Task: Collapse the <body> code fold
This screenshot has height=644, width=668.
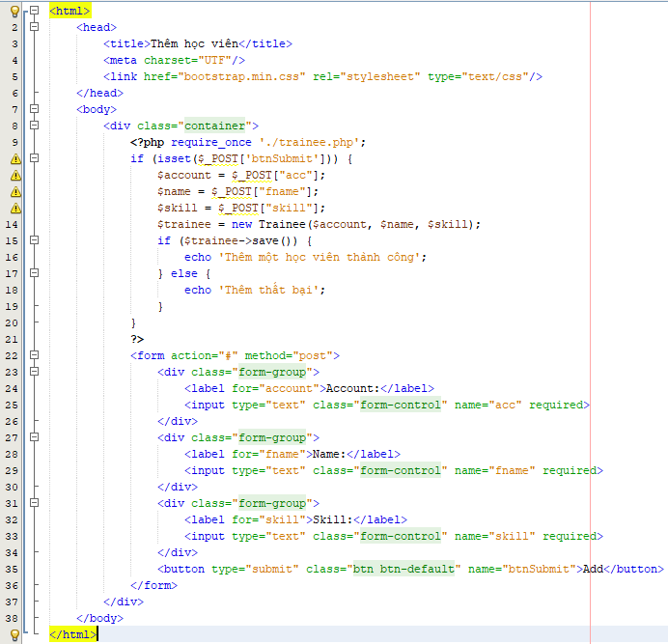Action: [x=35, y=109]
